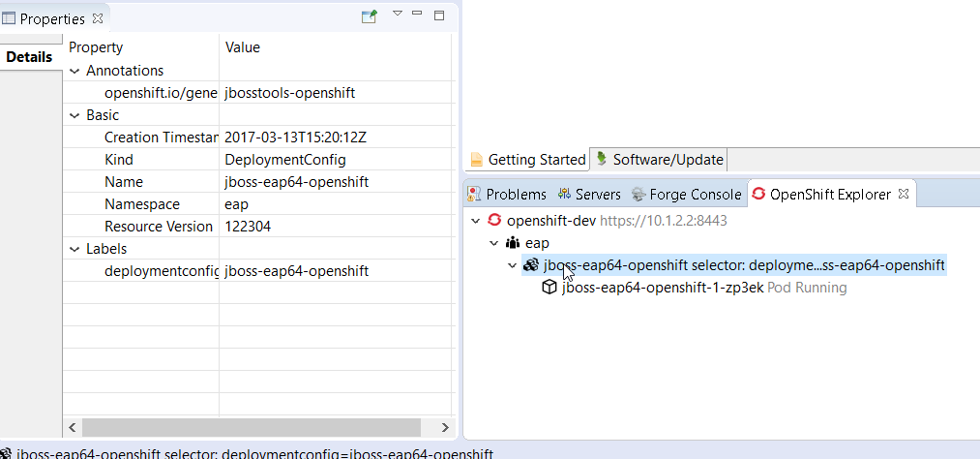980x459 pixels.
Task: Click the openshift-dev connection icon
Action: 494,221
